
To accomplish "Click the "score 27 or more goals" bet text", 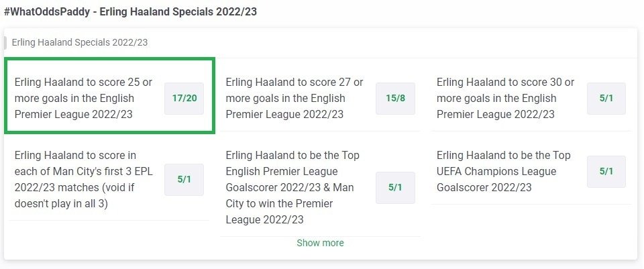I will (294, 98).
